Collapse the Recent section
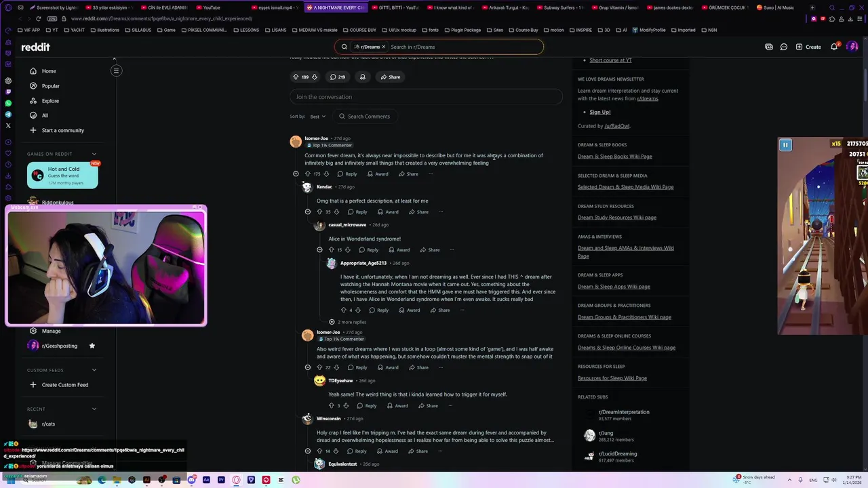 [x=94, y=409]
